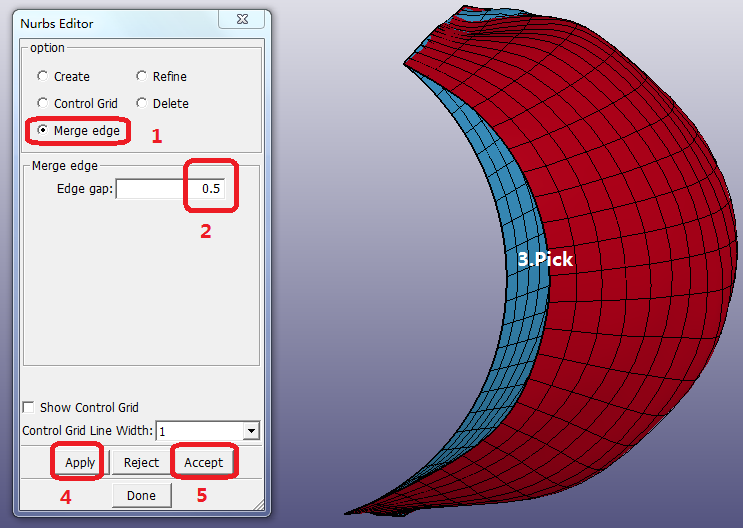This screenshot has height=528, width=743.
Task: Click the Control Grid Line Width value box
Action: [x=198, y=431]
